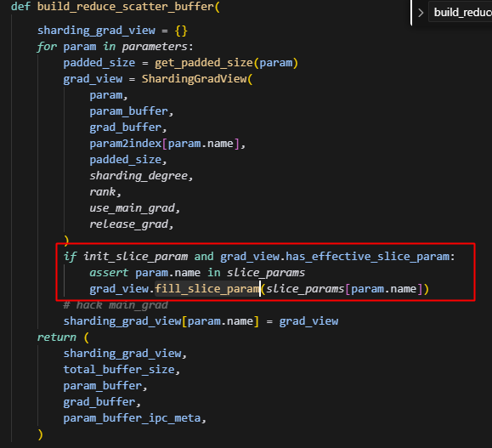Click slice_params on the assert line
492x448 pixels.
point(265,273)
